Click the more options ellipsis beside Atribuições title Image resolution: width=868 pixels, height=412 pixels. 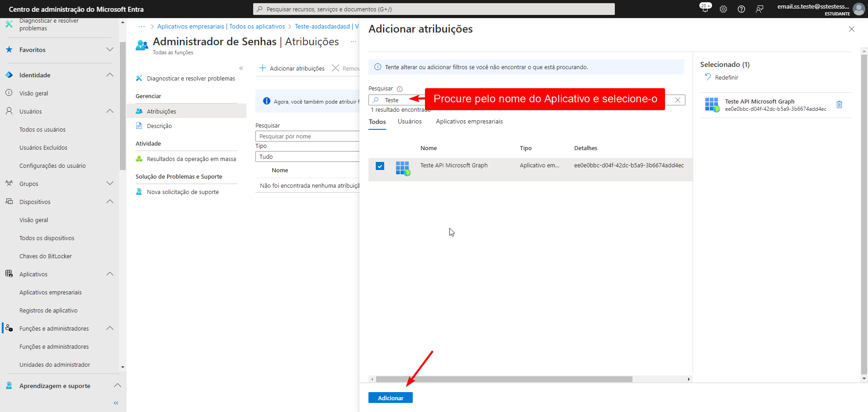pyautogui.click(x=354, y=42)
